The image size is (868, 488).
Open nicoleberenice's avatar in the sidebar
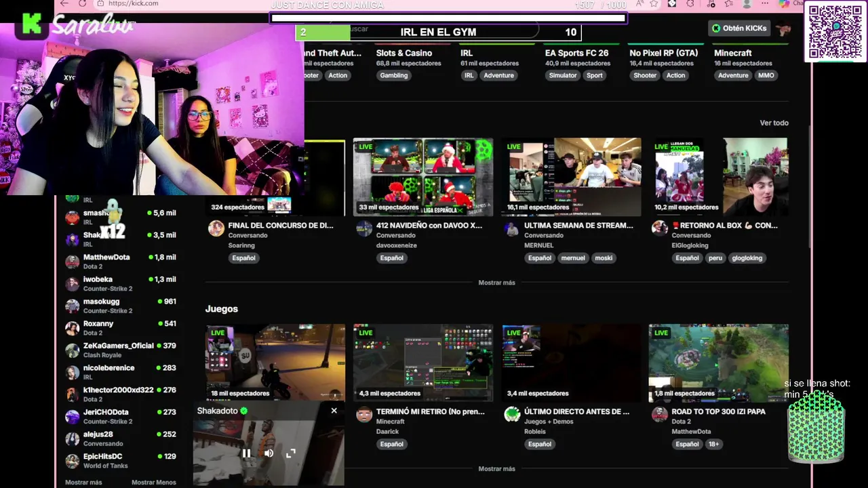[72, 372]
